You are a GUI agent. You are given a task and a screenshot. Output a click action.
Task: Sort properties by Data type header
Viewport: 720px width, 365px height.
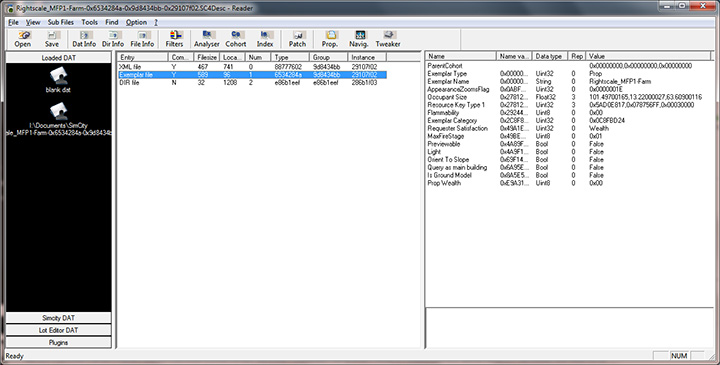[550, 56]
